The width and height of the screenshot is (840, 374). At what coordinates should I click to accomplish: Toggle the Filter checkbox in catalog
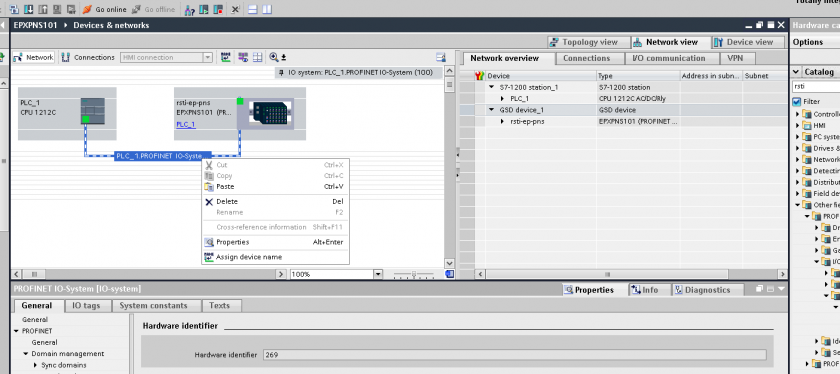(x=797, y=101)
